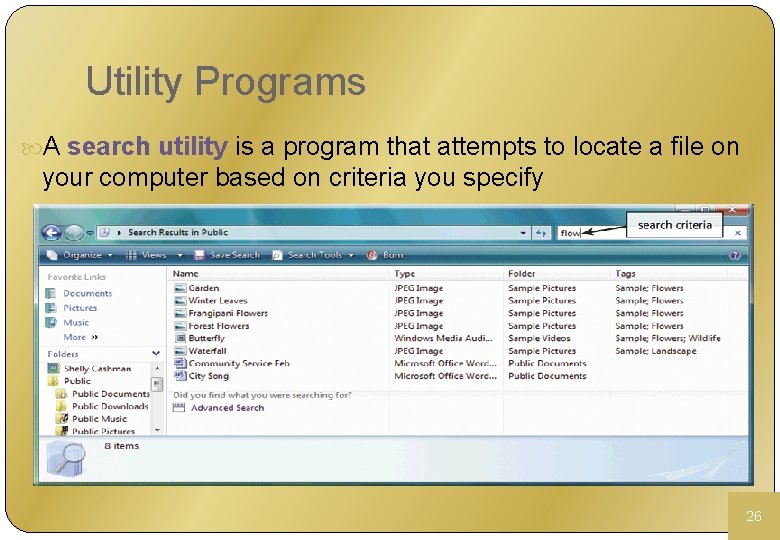Click the search magnifier icon in details pane
This screenshot has width=780, height=540.
(x=66, y=458)
